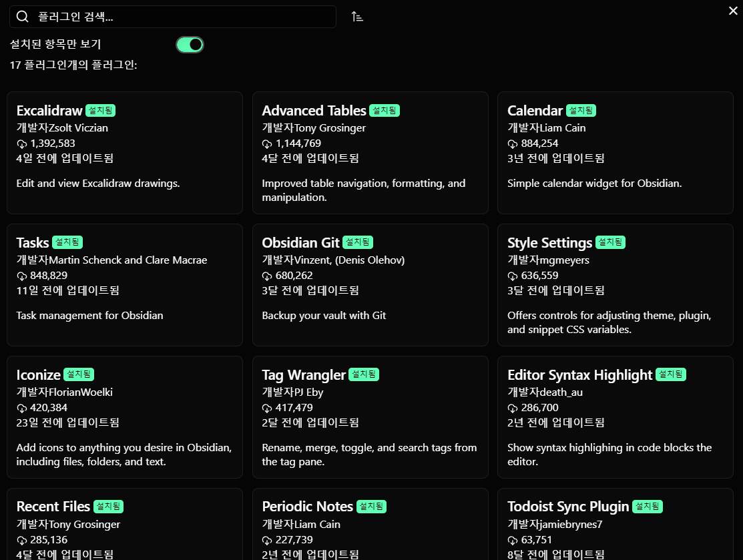Click Periodic Notes' installed badge
The width and height of the screenshot is (743, 560).
pyautogui.click(x=371, y=507)
